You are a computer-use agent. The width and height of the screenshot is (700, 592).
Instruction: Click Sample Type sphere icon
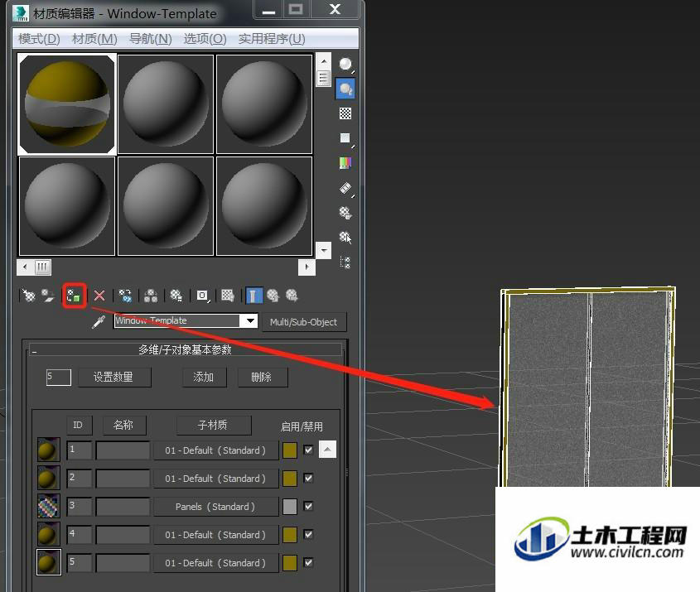345,65
